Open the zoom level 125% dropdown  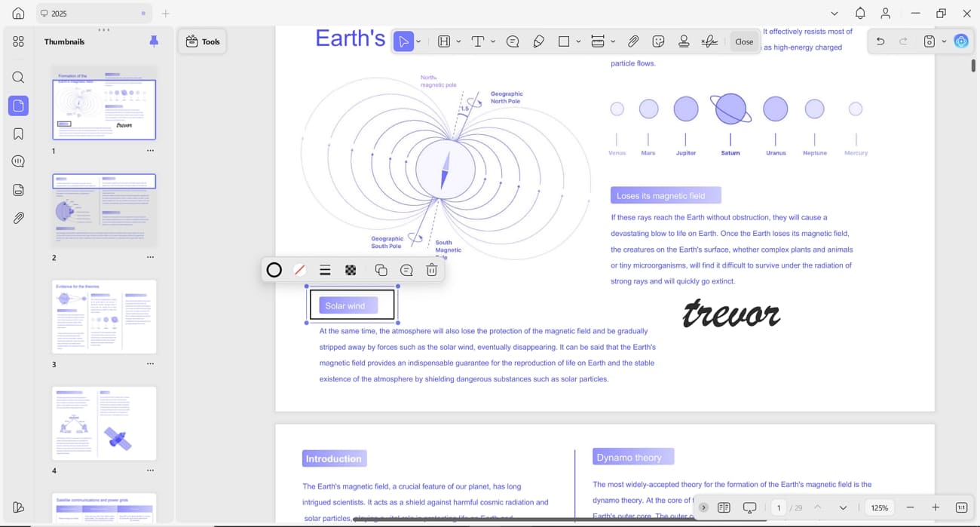tap(880, 507)
